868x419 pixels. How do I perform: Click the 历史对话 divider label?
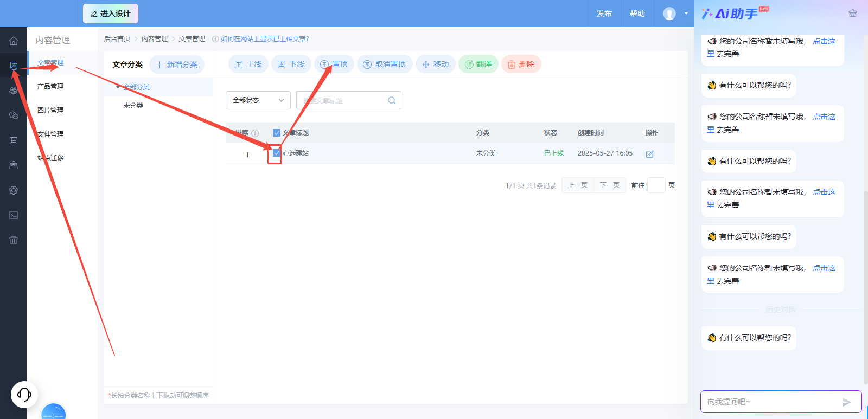pyautogui.click(x=780, y=310)
